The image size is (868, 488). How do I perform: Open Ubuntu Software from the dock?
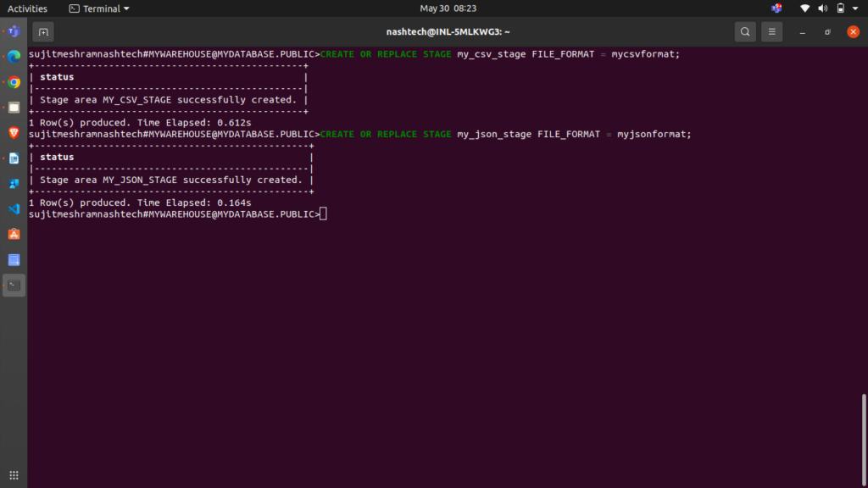14,234
